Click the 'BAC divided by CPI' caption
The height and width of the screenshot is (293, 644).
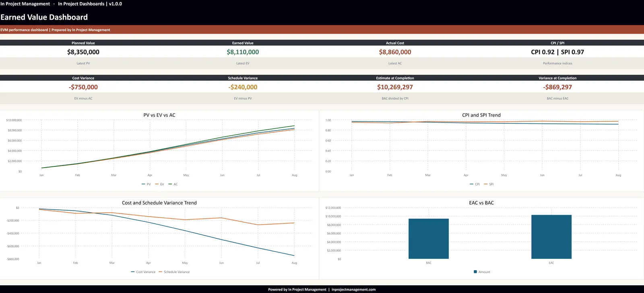click(395, 98)
